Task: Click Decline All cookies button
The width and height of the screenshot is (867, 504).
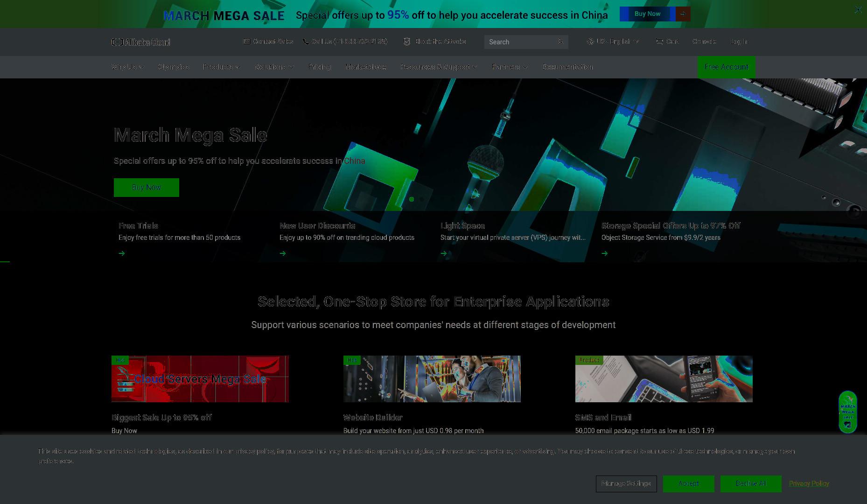Action: (751, 483)
